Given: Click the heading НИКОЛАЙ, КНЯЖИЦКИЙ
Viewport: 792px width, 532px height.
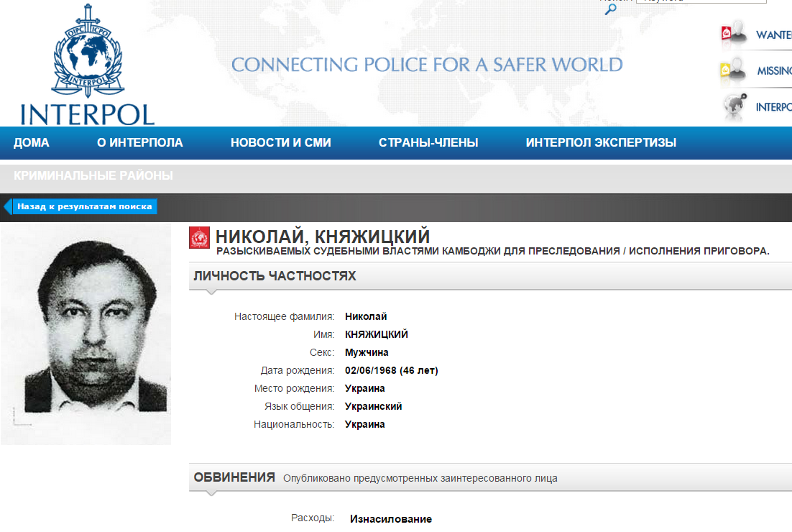Looking at the screenshot, I should pos(322,237).
